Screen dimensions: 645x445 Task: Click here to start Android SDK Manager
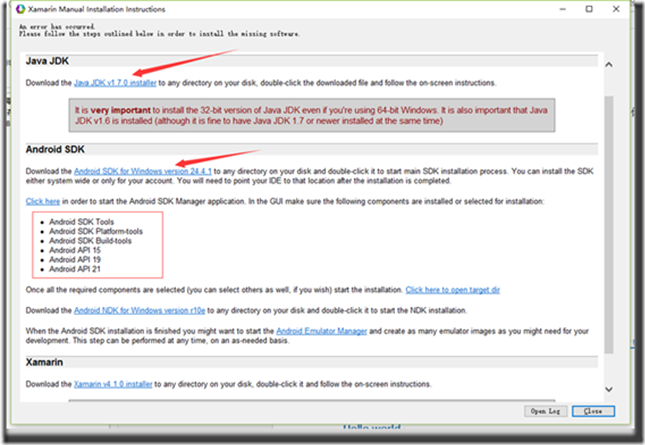coord(43,201)
